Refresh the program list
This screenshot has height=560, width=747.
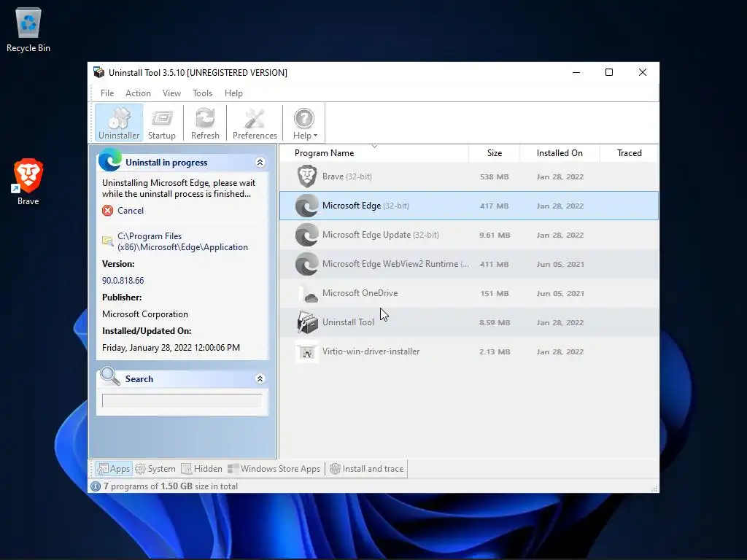205,122
